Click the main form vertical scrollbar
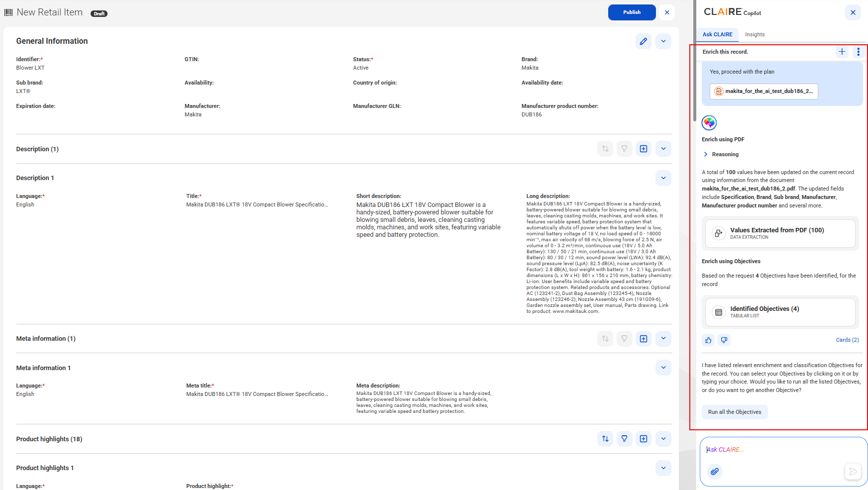The height and width of the screenshot is (490, 868). tap(694, 60)
